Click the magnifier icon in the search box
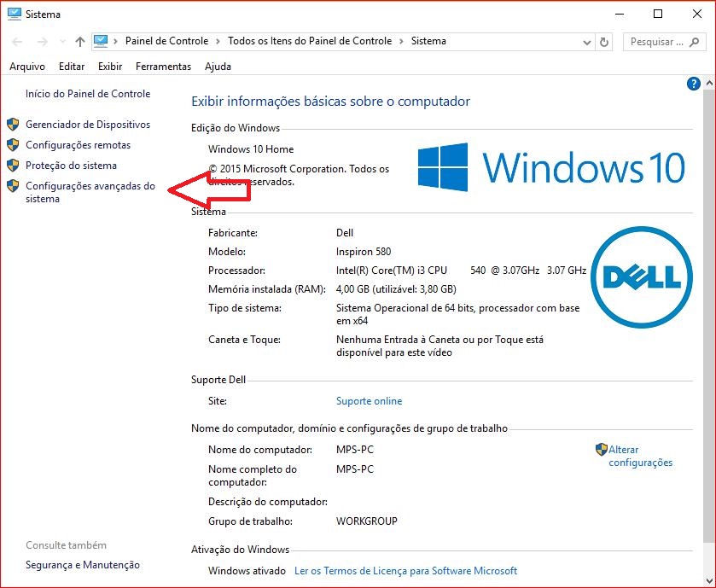716x588 pixels. pyautogui.click(x=696, y=41)
